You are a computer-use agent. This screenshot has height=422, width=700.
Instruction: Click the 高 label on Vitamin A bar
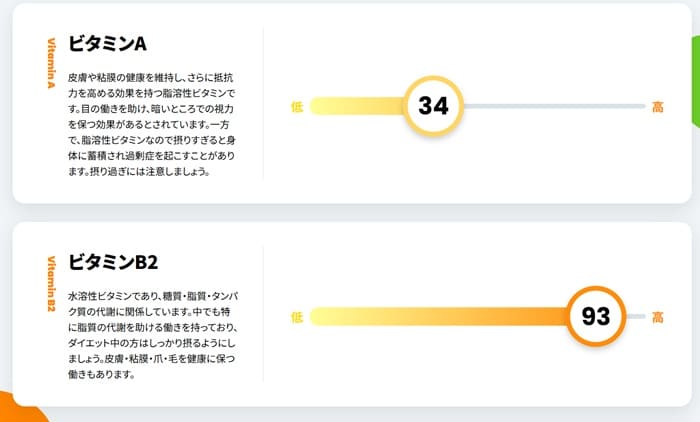[658, 107]
